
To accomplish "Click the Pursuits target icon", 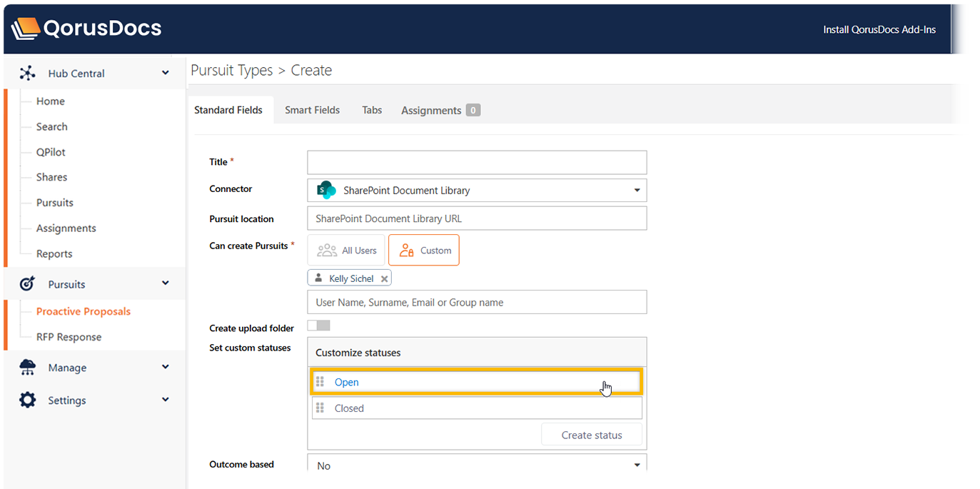I will [x=27, y=284].
